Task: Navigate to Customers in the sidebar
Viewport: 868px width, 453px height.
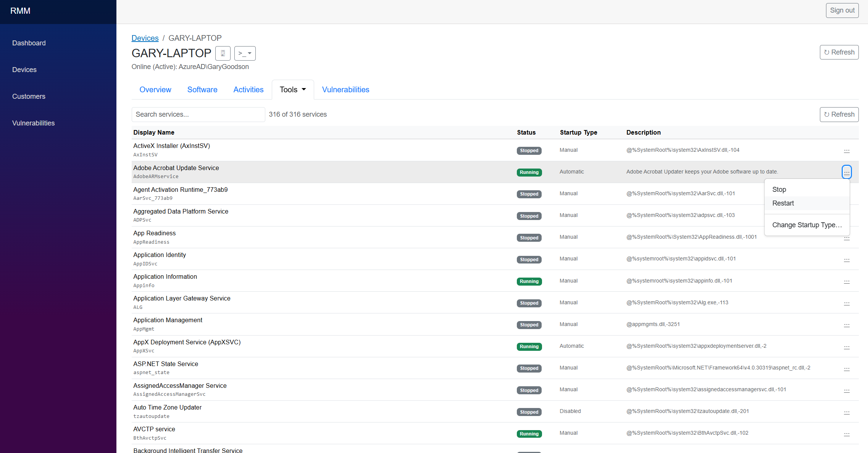Action: coord(29,96)
